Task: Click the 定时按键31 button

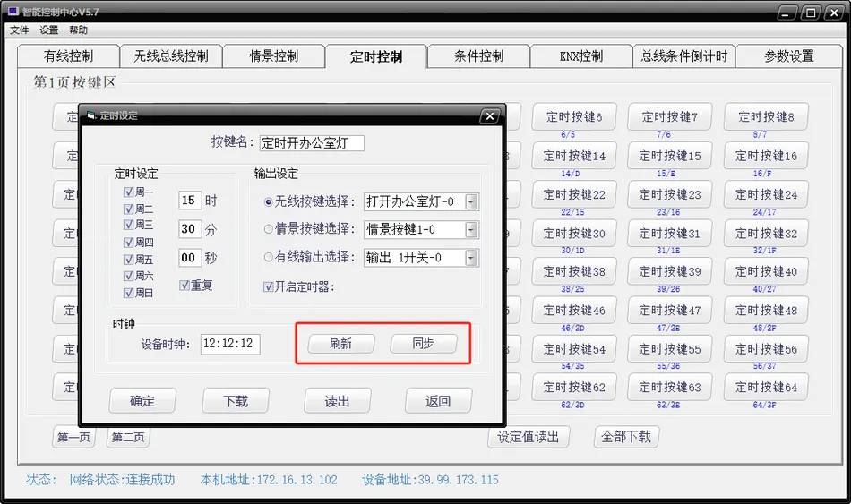Action: [670, 234]
